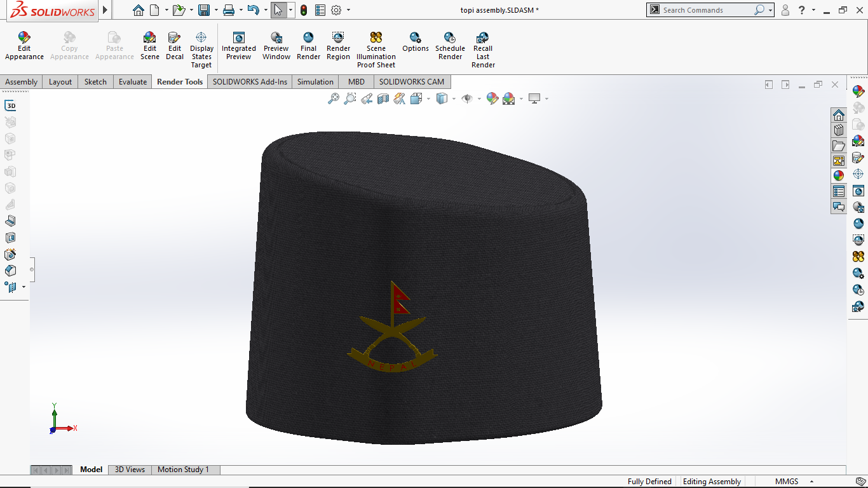Switch to the Evaluate tab

(133, 82)
